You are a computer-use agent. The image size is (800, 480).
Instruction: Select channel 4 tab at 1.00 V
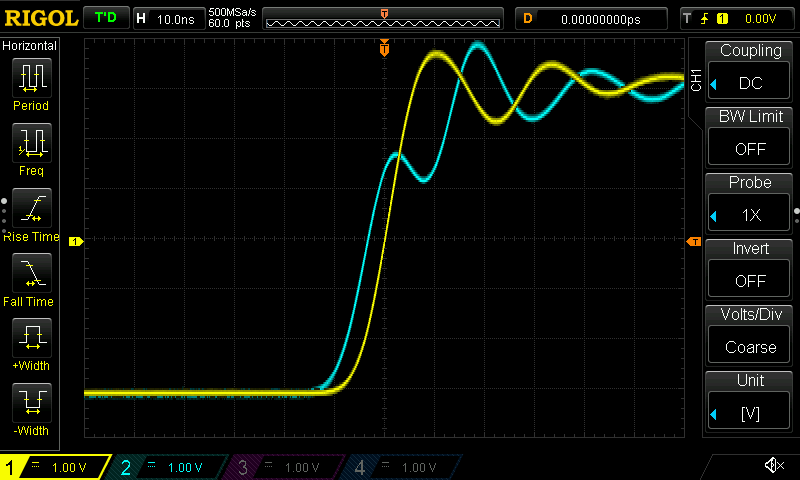(403, 467)
